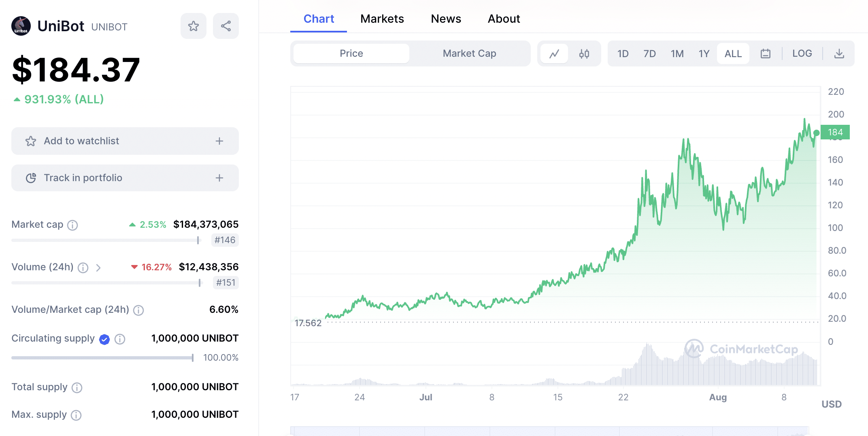Switch chart to Price view
The width and height of the screenshot is (868, 436).
click(351, 53)
